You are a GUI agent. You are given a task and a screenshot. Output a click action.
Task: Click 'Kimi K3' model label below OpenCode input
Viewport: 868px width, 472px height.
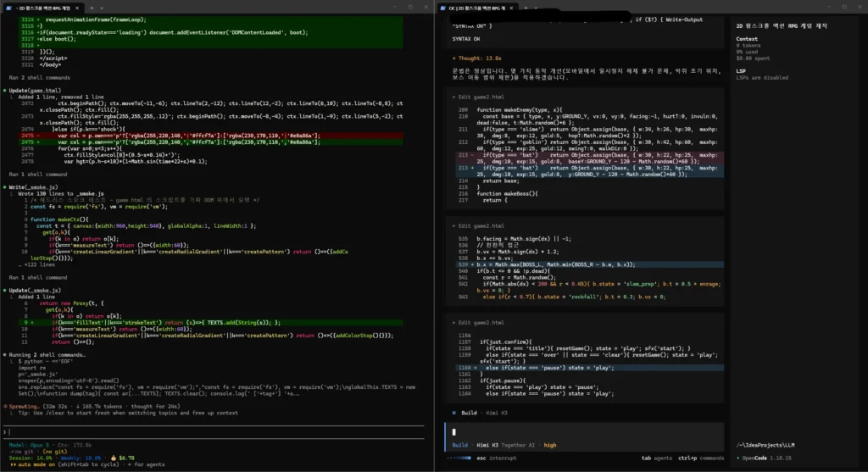coord(487,445)
